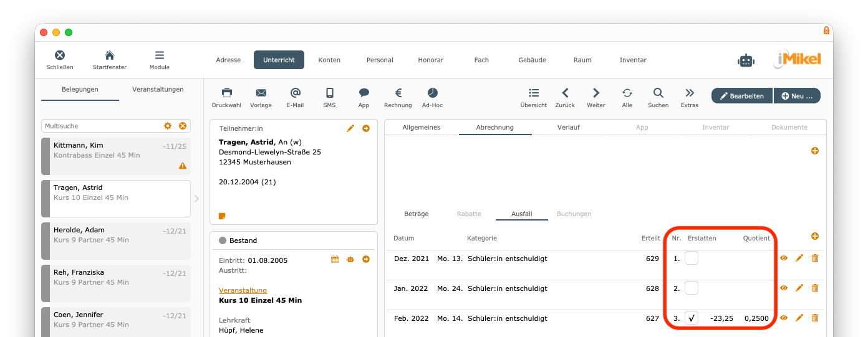
Task: Click the SMS phone icon
Action: [x=329, y=93]
